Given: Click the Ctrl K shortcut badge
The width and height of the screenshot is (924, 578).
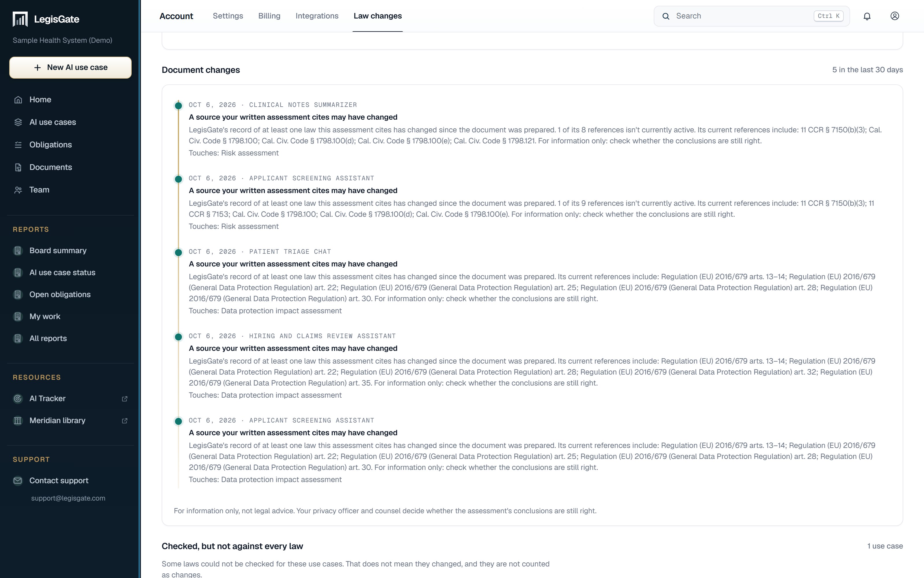Looking at the screenshot, I should [828, 16].
